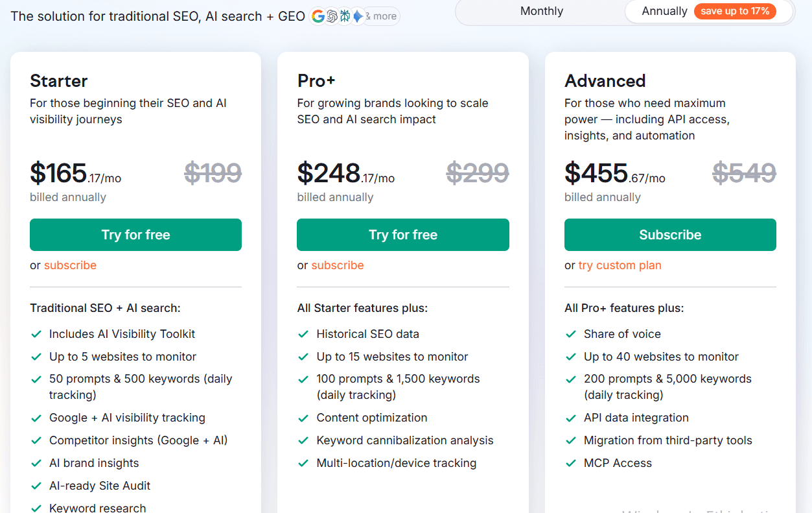The image size is (812, 513).
Task: Select Annually billing option
Action: [x=664, y=11]
